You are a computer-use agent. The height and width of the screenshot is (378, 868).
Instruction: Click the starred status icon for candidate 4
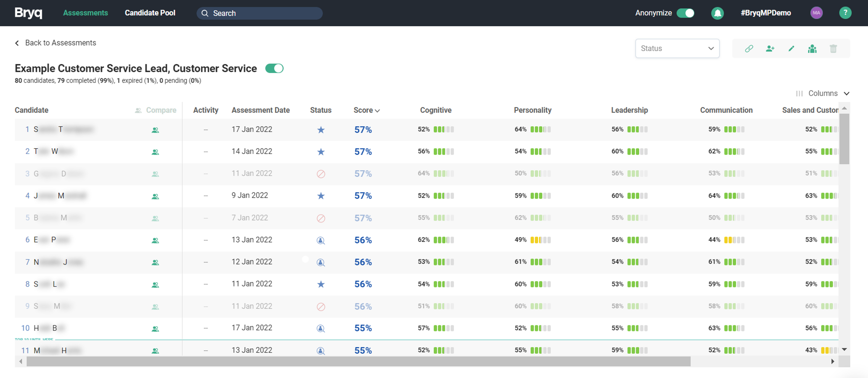[321, 196]
